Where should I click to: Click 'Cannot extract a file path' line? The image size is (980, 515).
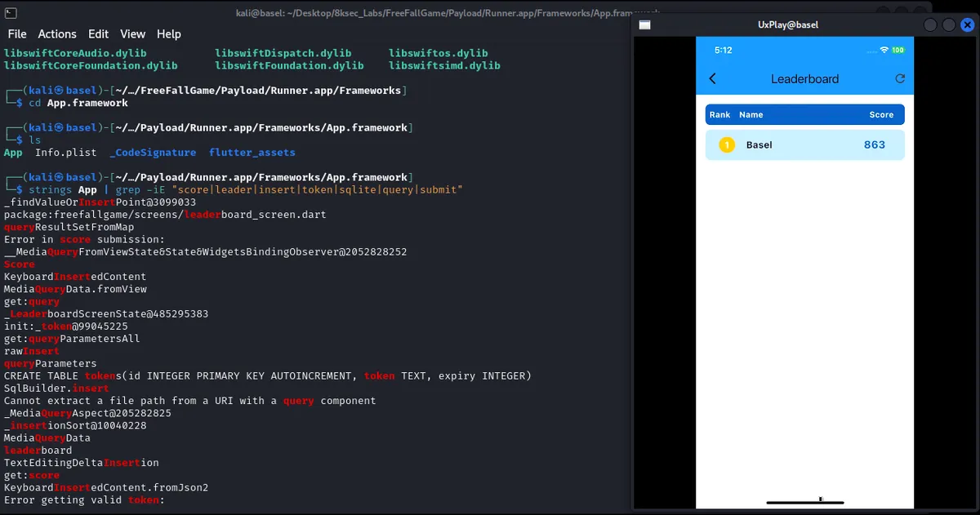pos(190,401)
